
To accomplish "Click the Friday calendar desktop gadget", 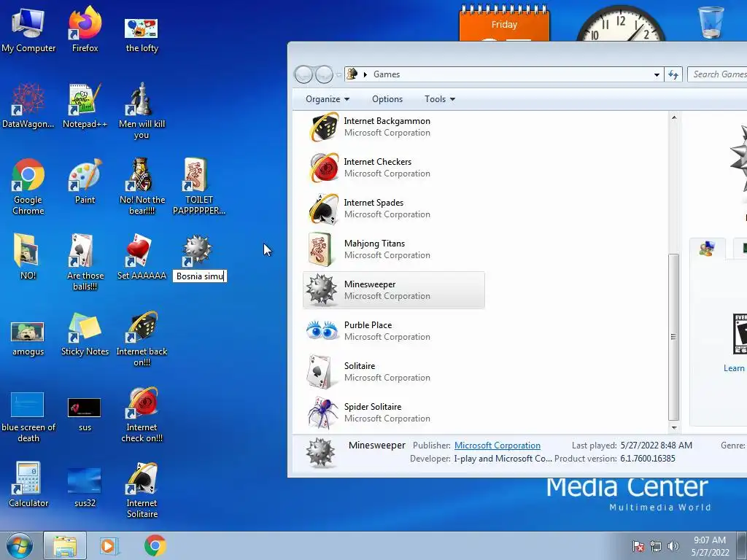I will point(504,23).
